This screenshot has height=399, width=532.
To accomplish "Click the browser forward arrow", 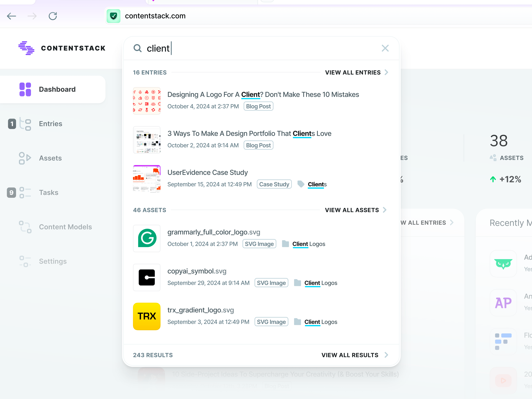I will click(32, 16).
